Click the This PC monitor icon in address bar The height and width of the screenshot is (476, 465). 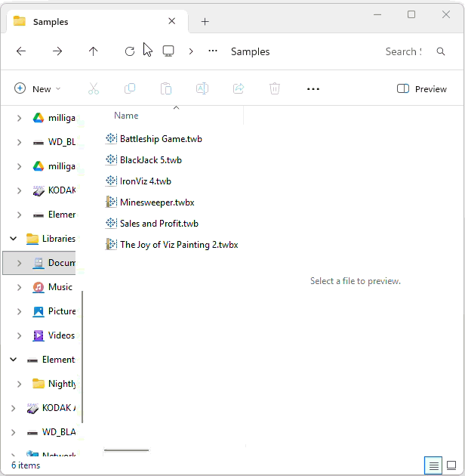coord(168,51)
